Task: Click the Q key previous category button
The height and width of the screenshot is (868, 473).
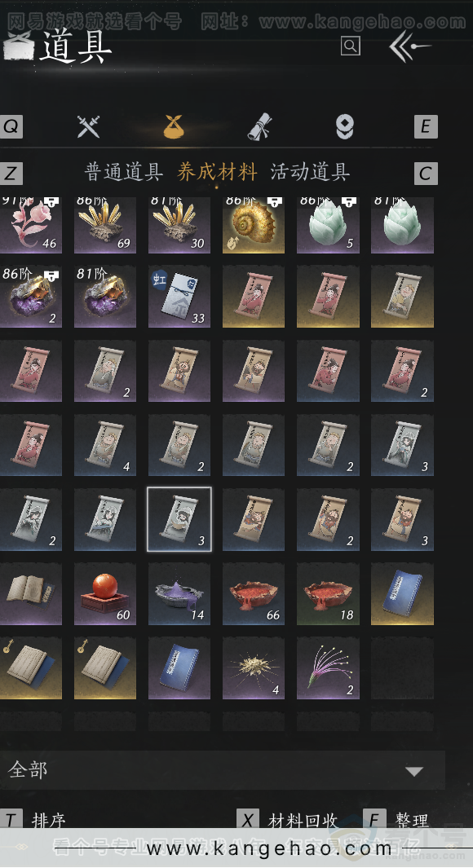Action: (11, 127)
